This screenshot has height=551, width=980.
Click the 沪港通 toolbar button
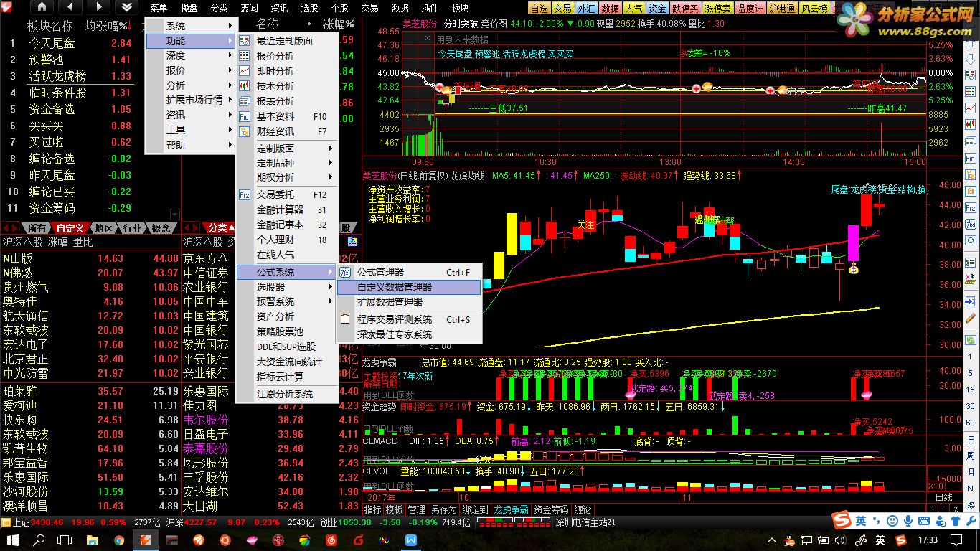coord(782,9)
